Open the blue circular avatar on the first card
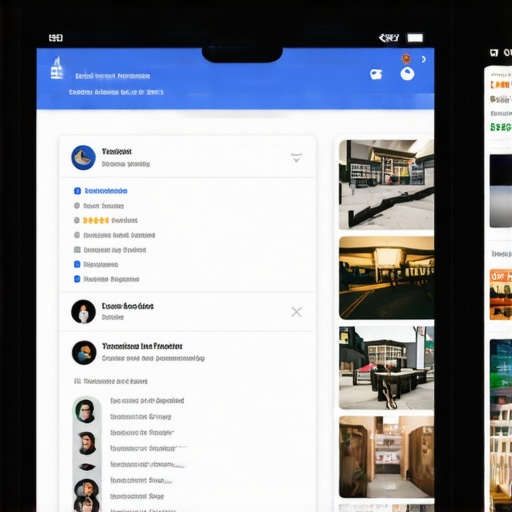The width and height of the screenshot is (512, 512). (83, 157)
